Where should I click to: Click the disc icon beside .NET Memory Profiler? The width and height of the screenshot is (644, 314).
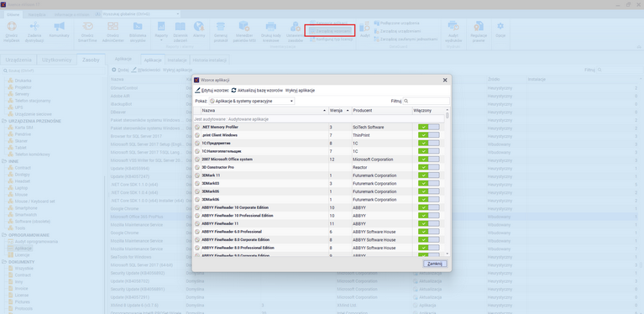pyautogui.click(x=197, y=128)
